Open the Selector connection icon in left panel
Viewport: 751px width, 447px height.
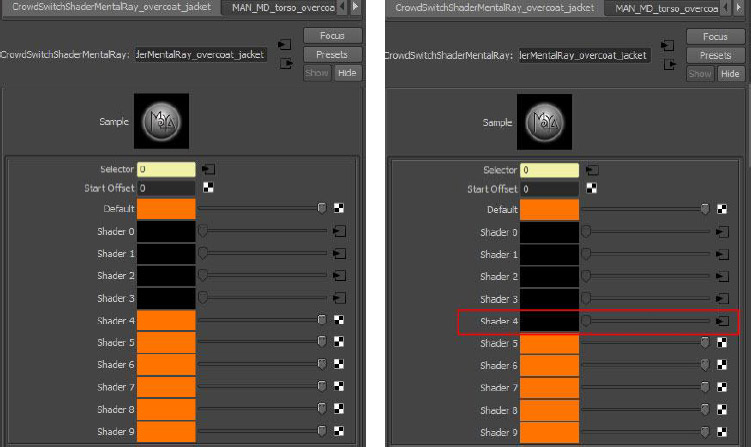click(x=208, y=169)
